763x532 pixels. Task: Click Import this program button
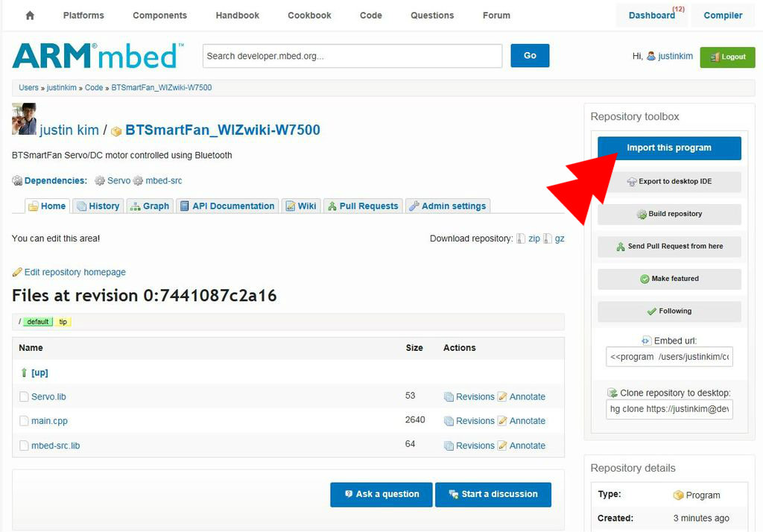(669, 148)
